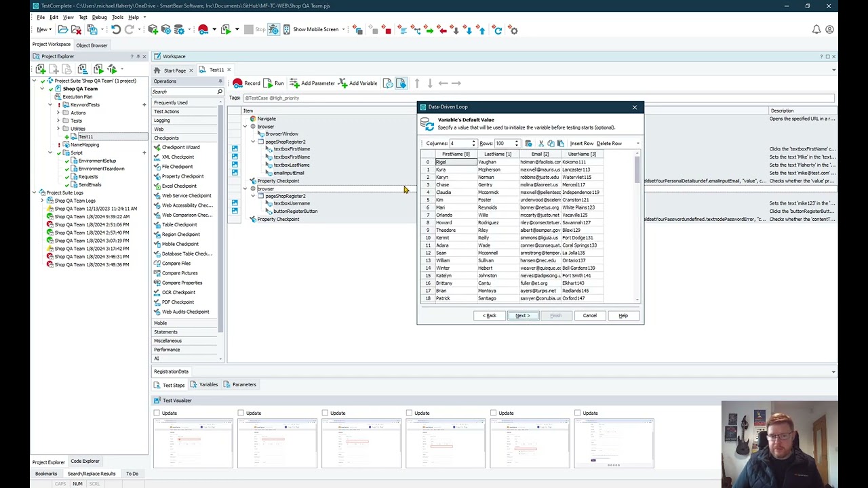This screenshot has width=868, height=488.
Task: Collapse the Script node in Project Explorer
Action: point(50,152)
